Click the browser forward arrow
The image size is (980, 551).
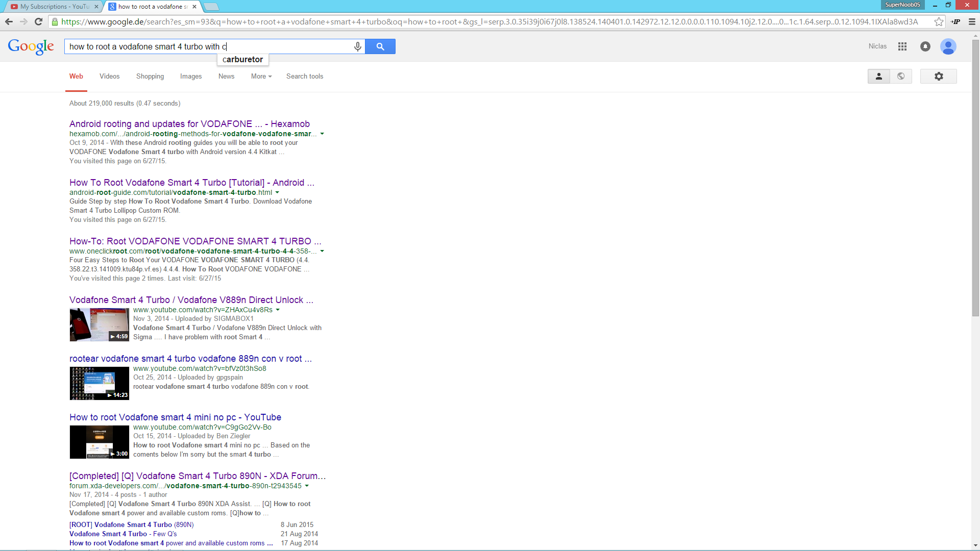click(23, 21)
